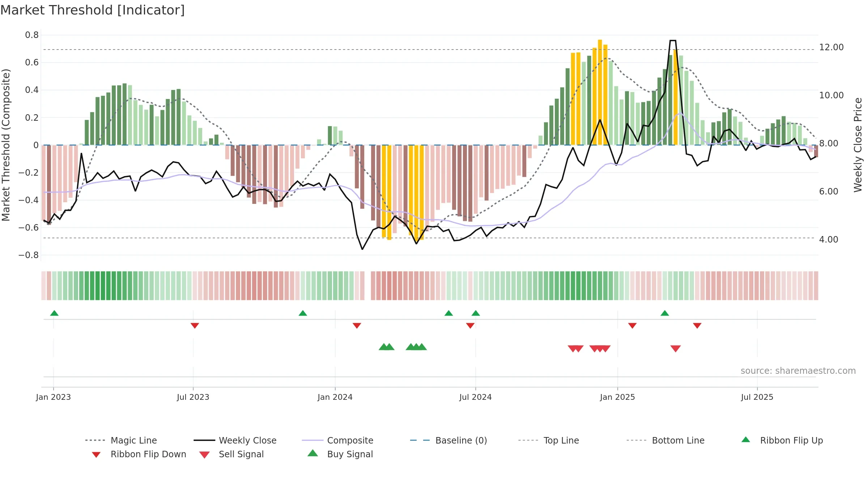
Task: Click the −0.4 left-axis tick label
Action: (x=29, y=200)
